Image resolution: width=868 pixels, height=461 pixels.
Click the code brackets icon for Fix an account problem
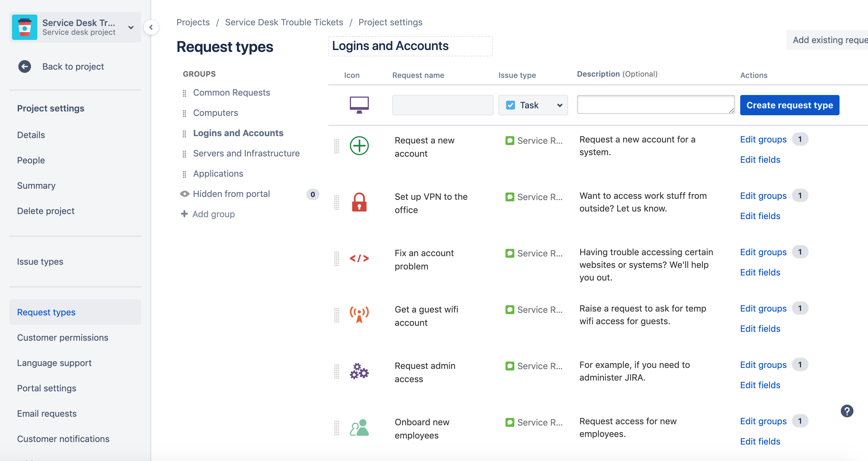click(x=359, y=258)
